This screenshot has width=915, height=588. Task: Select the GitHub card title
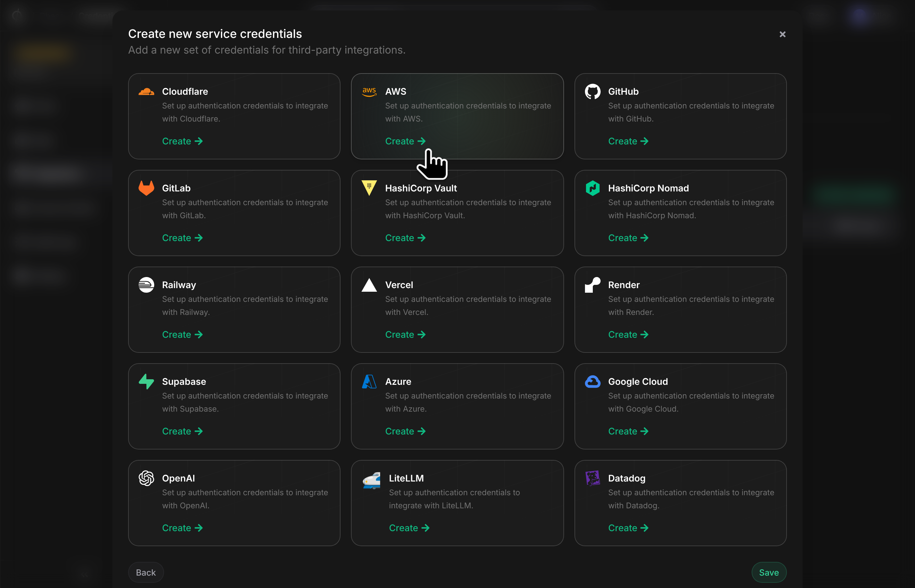point(623,92)
